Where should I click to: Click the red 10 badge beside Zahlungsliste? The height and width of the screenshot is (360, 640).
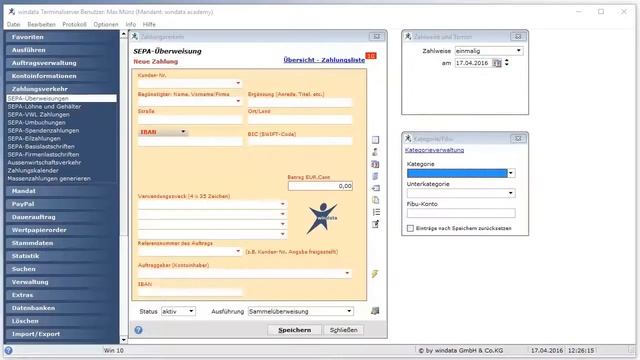point(371,56)
